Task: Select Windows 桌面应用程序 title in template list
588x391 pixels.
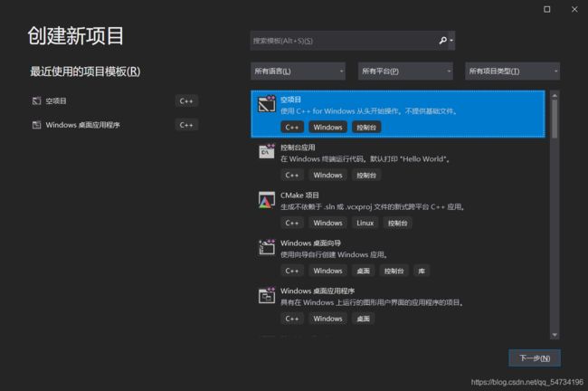Action: [318, 291]
